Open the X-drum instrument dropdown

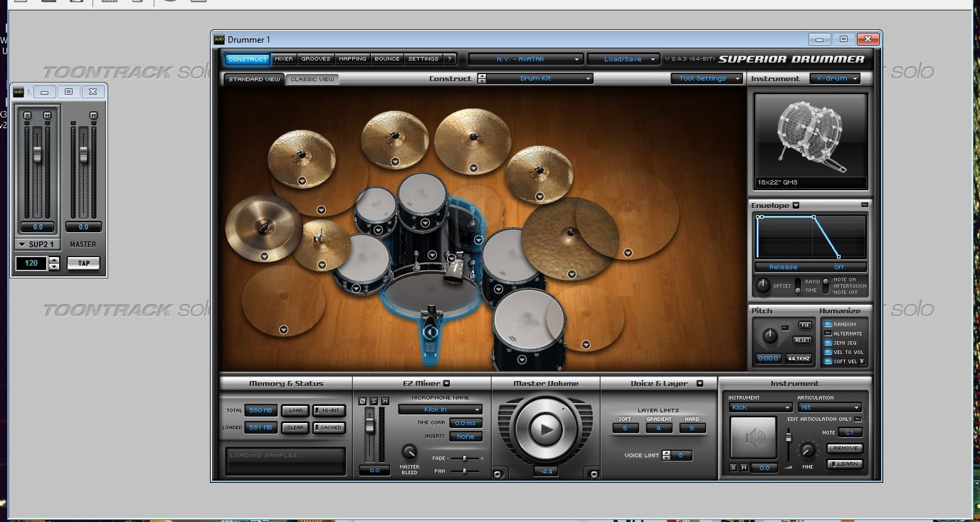pos(835,79)
